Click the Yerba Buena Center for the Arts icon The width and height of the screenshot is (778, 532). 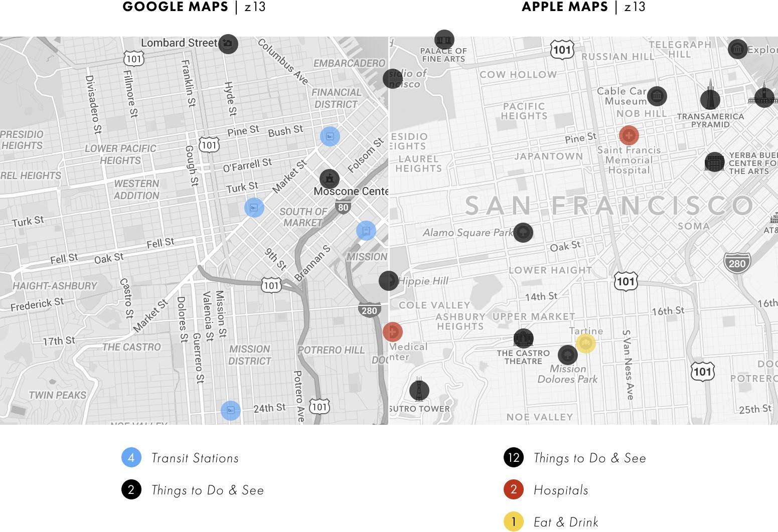pyautogui.click(x=715, y=162)
